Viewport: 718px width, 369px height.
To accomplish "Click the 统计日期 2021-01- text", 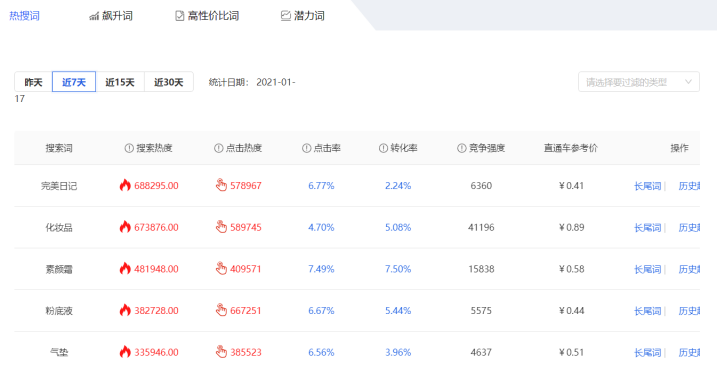I will tap(252, 82).
